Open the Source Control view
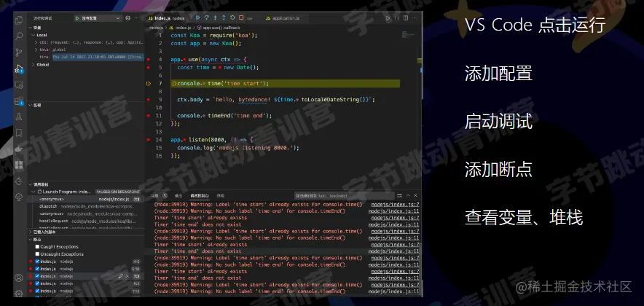644x306 pixels. (x=18, y=52)
